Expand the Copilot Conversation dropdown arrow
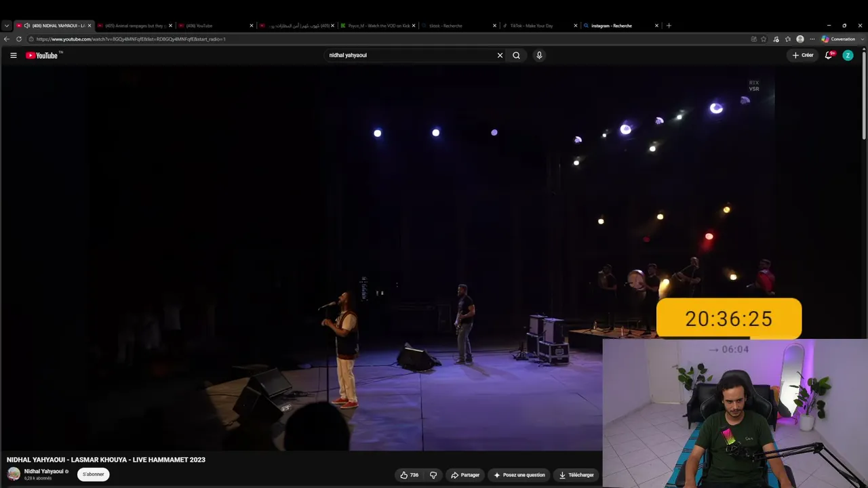The height and width of the screenshot is (488, 868). click(863, 39)
